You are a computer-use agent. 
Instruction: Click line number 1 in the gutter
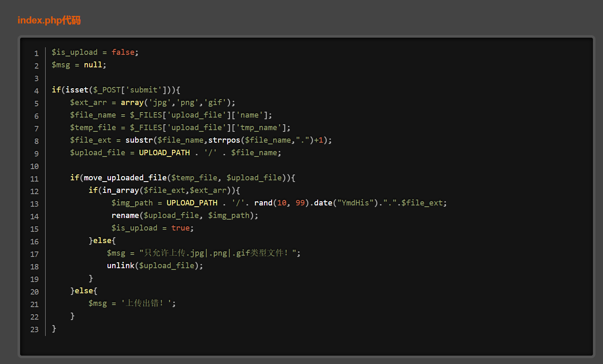click(36, 53)
